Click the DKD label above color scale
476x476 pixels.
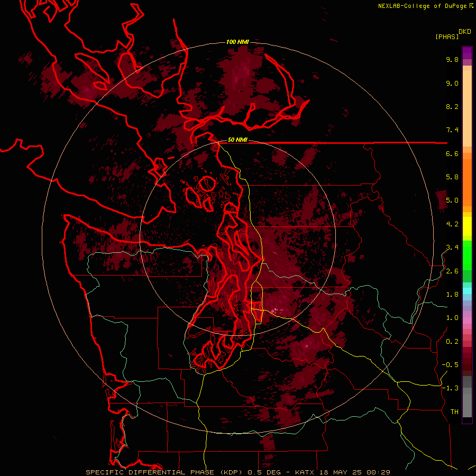[x=464, y=31]
